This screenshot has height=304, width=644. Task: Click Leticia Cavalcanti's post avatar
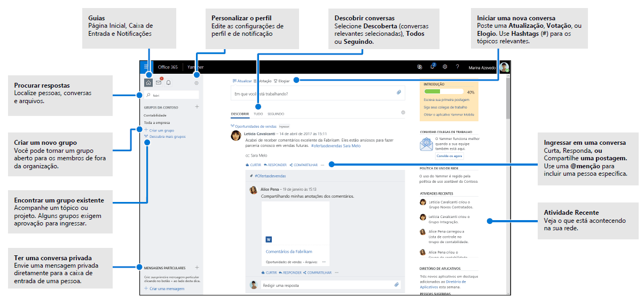click(235, 136)
